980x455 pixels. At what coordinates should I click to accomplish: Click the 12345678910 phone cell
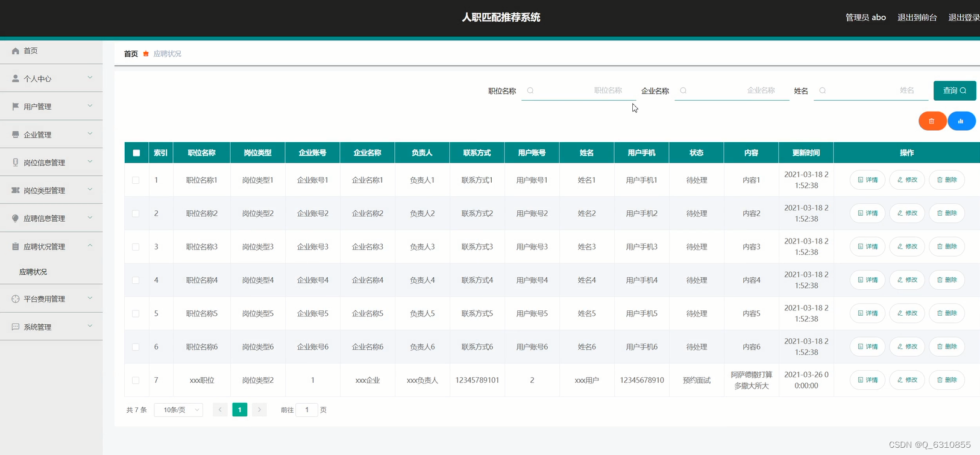point(642,380)
